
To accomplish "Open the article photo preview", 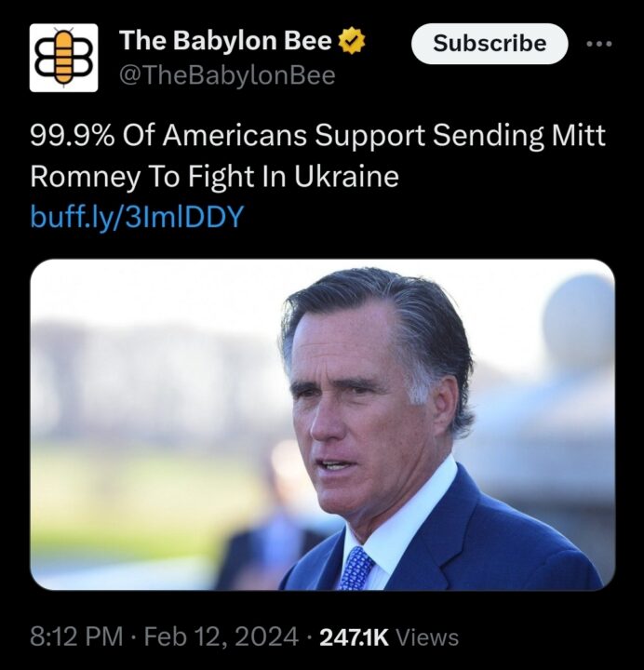I will [322, 424].
